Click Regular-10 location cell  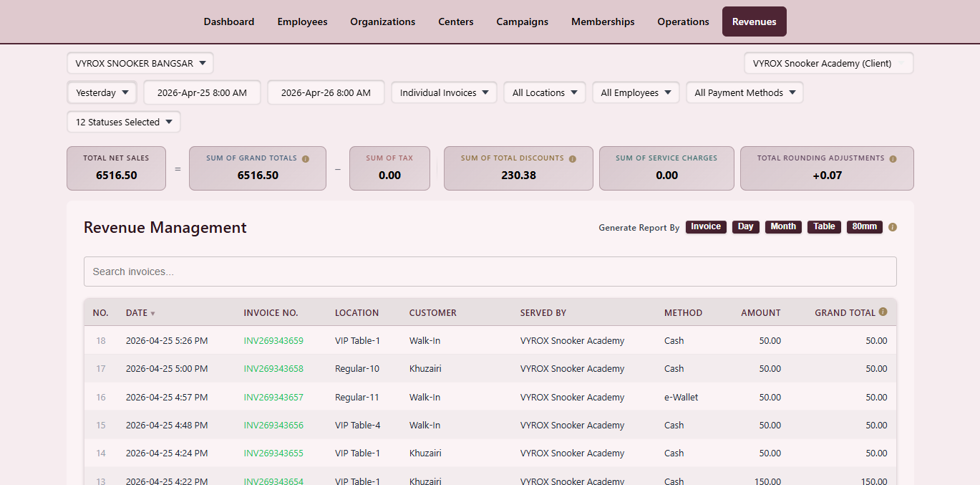(357, 369)
